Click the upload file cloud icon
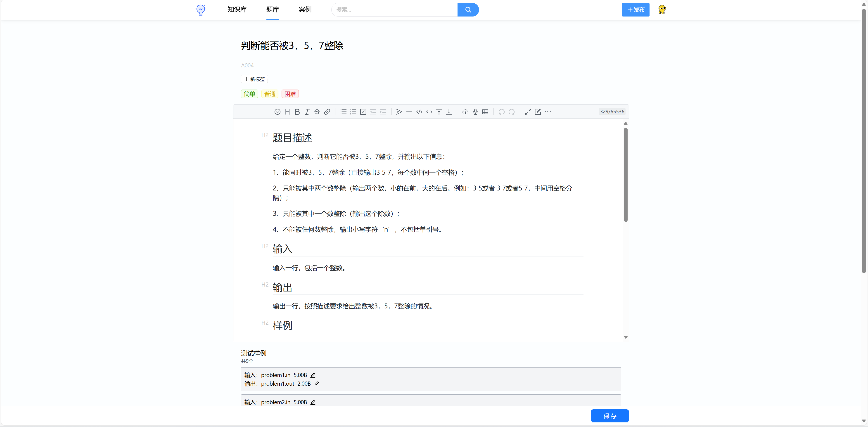This screenshot has width=868, height=427. [x=465, y=111]
